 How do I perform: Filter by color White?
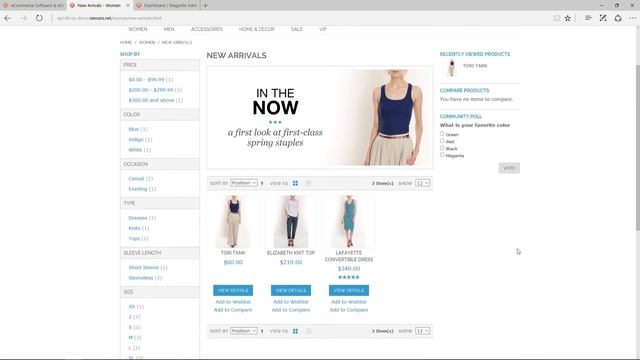tap(136, 150)
